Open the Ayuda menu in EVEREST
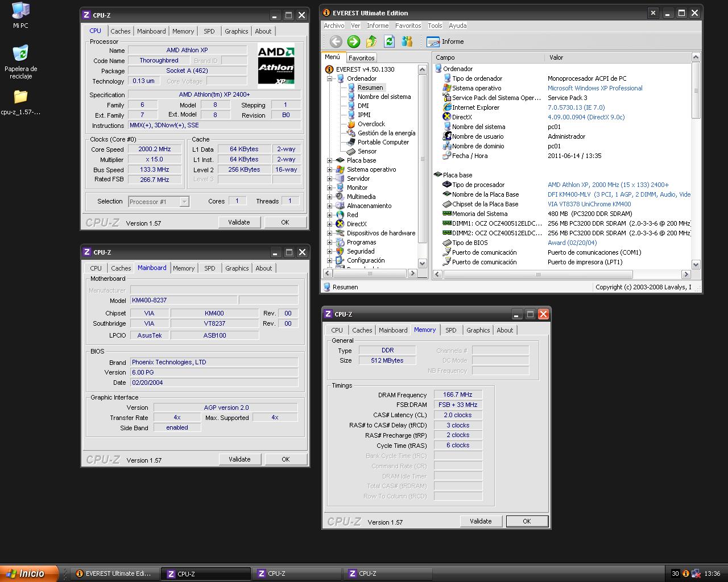 click(x=457, y=26)
